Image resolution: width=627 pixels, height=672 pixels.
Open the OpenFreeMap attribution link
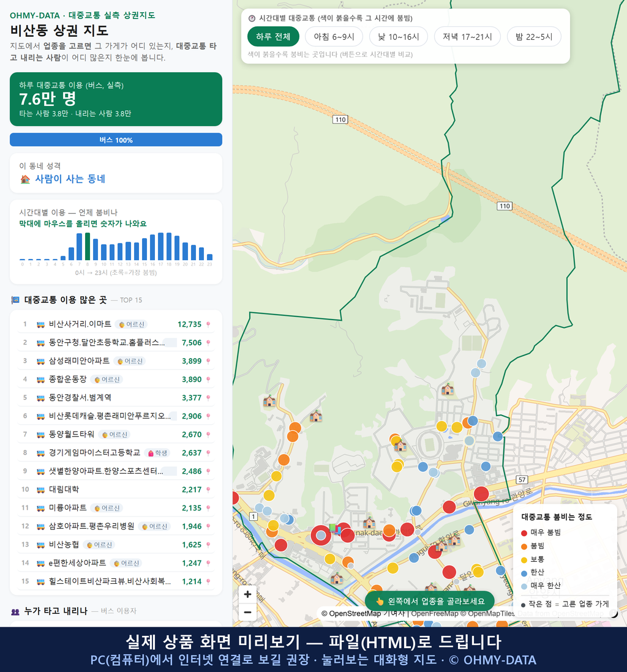tap(435, 614)
